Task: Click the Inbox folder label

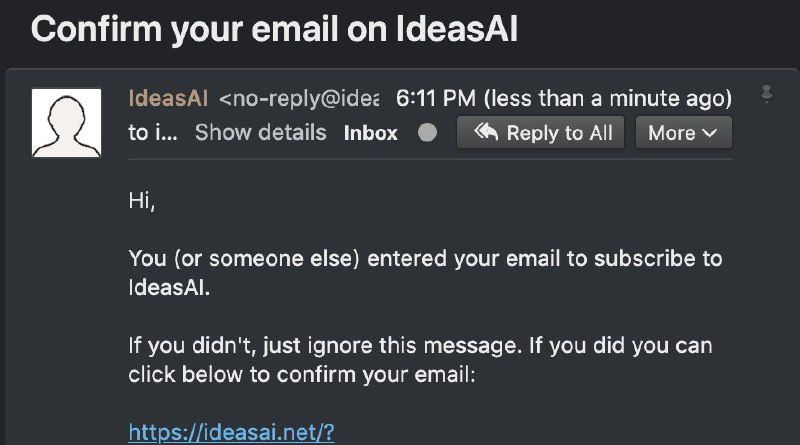Action: (371, 133)
